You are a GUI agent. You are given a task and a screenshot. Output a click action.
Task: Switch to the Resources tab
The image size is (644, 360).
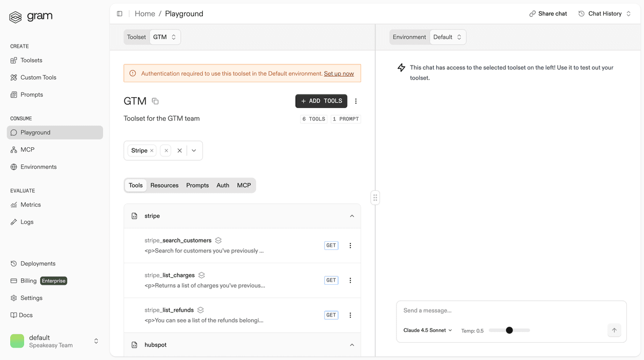164,185
